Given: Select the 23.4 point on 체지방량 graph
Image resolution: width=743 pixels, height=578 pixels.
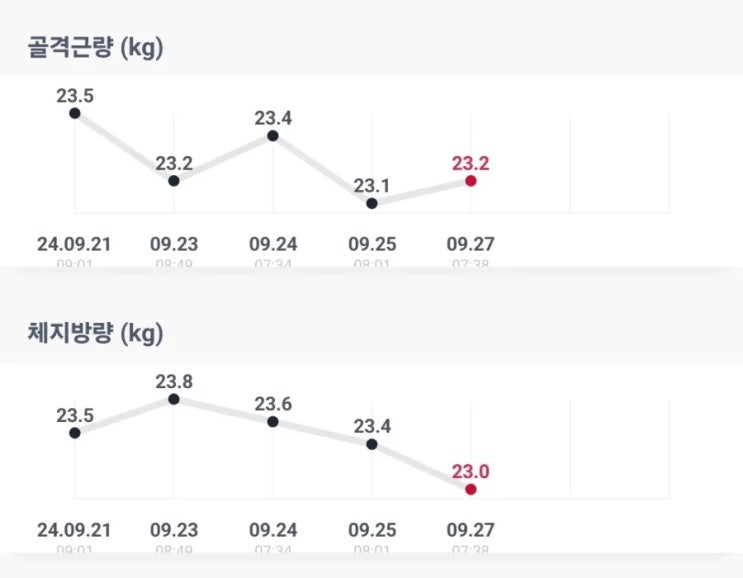Looking at the screenshot, I should [372, 444].
